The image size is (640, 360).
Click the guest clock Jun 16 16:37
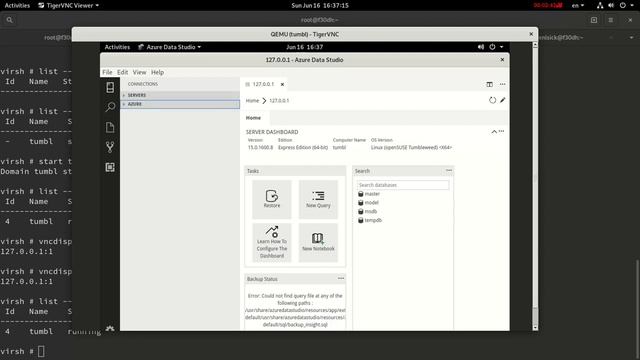pyautogui.click(x=304, y=47)
